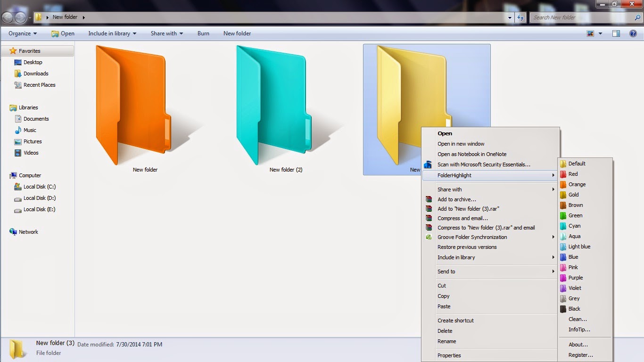Click the WinRAR icon next to Add to archive
The width and height of the screenshot is (644, 362).
[x=429, y=199]
